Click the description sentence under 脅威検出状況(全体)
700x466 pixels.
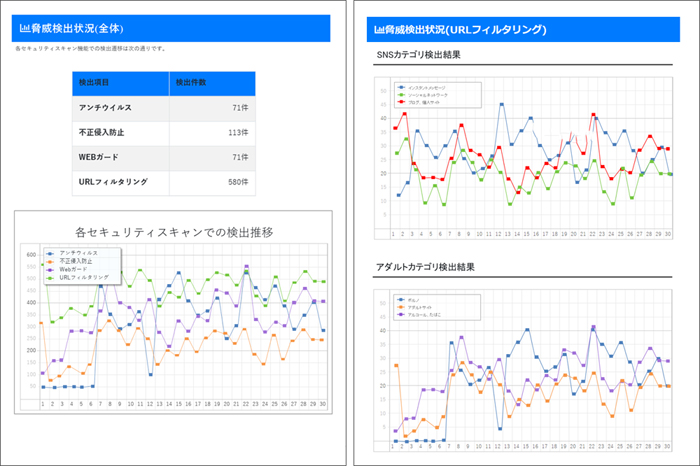[x=91, y=49]
